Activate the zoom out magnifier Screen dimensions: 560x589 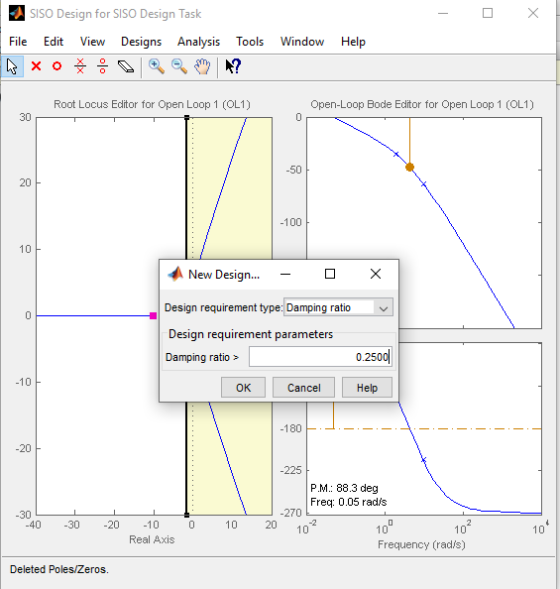pyautogui.click(x=179, y=66)
